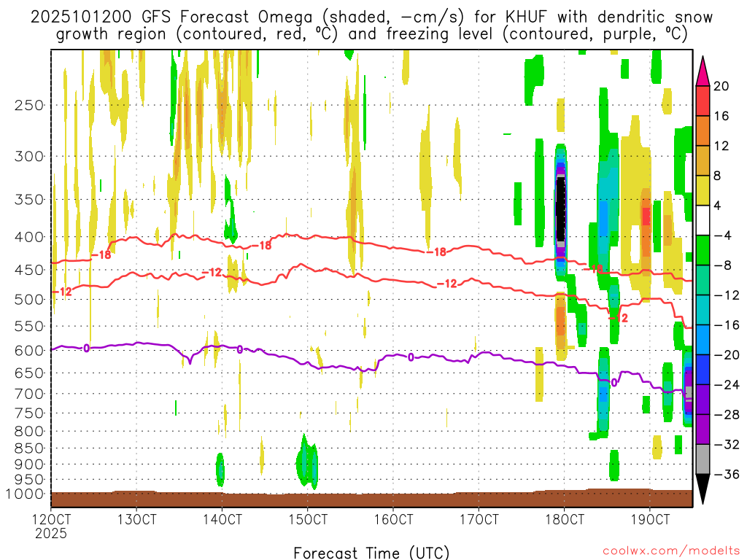Click the 500 pressure level label
This screenshot has width=747, height=560.
click(x=29, y=300)
